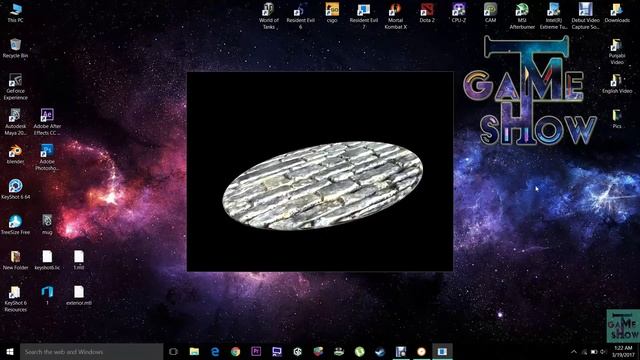Select the KeyShot 6 Resources shortcut

coord(16,299)
